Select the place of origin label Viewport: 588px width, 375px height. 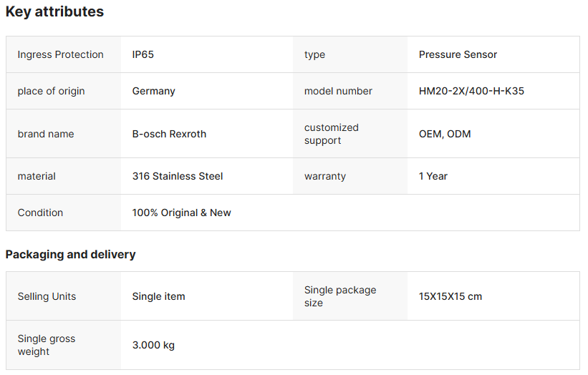tap(51, 91)
